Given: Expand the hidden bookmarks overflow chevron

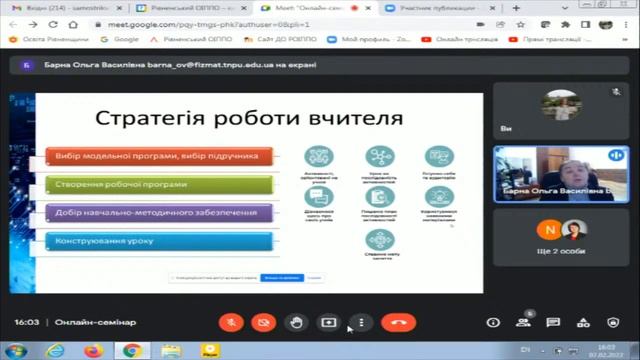Looking at the screenshot, I should tap(624, 40).
